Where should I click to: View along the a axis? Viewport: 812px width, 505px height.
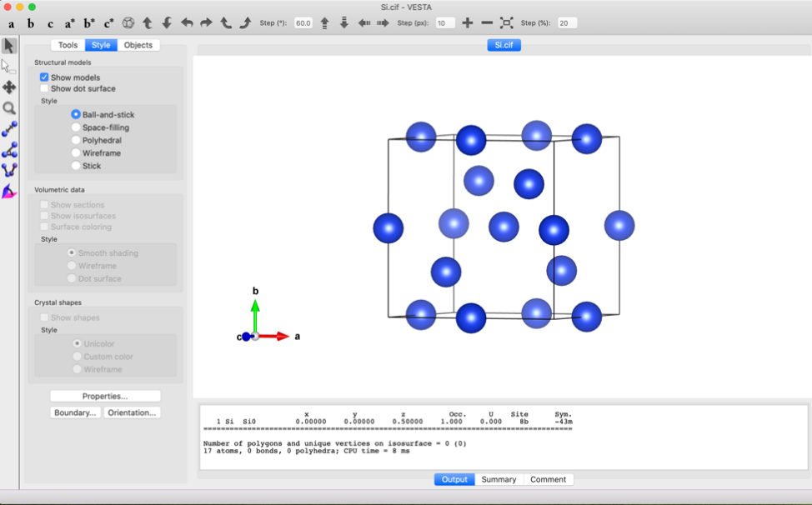tap(12, 23)
